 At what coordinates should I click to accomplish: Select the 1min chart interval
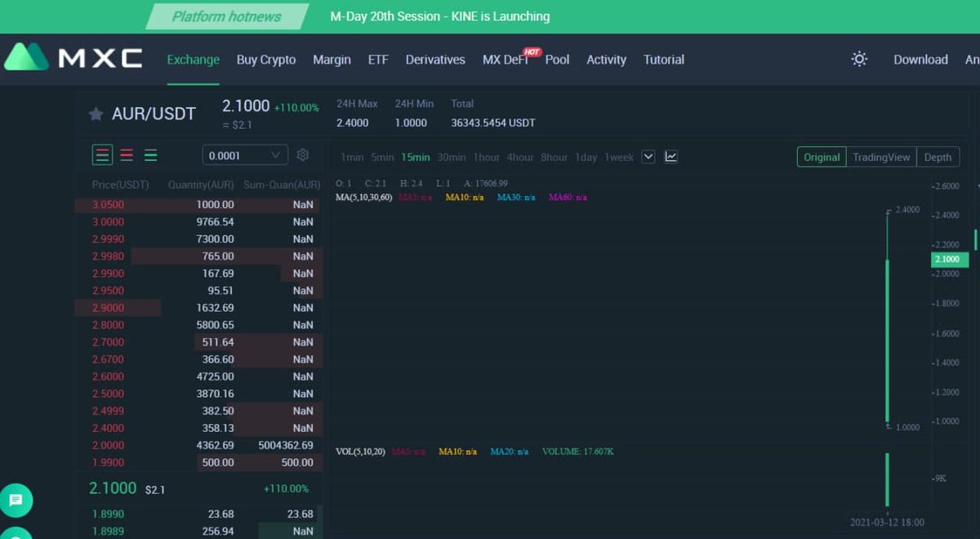point(352,158)
